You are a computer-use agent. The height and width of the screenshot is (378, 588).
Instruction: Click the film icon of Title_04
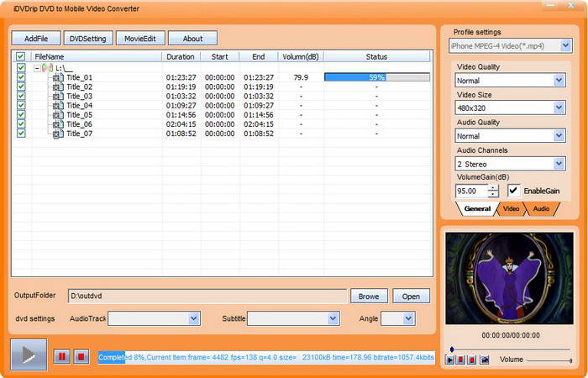click(58, 106)
